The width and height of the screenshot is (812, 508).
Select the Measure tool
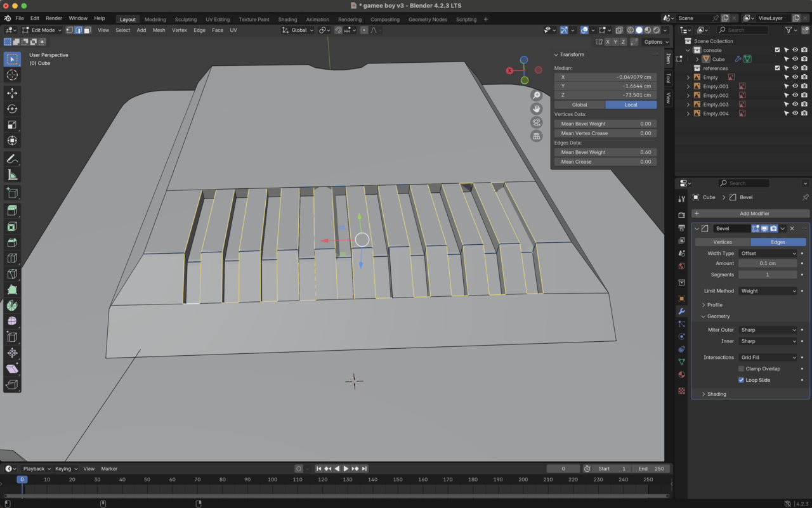[x=12, y=175]
